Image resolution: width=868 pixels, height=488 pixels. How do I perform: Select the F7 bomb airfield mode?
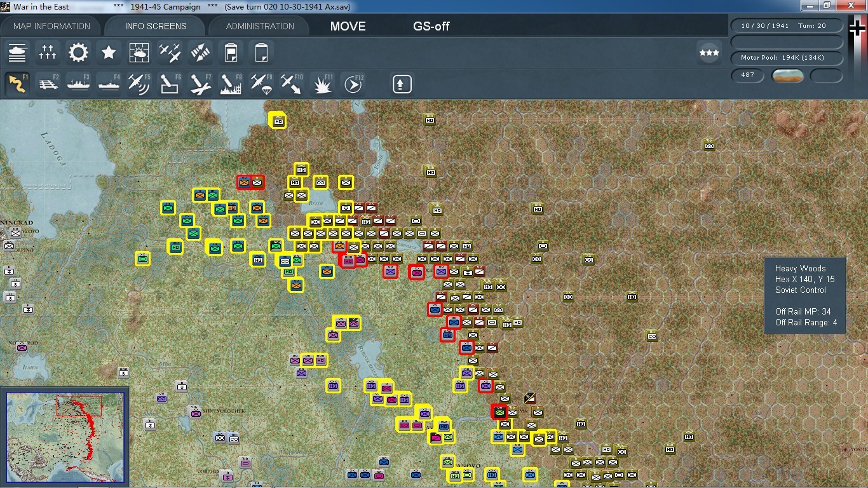coord(201,84)
